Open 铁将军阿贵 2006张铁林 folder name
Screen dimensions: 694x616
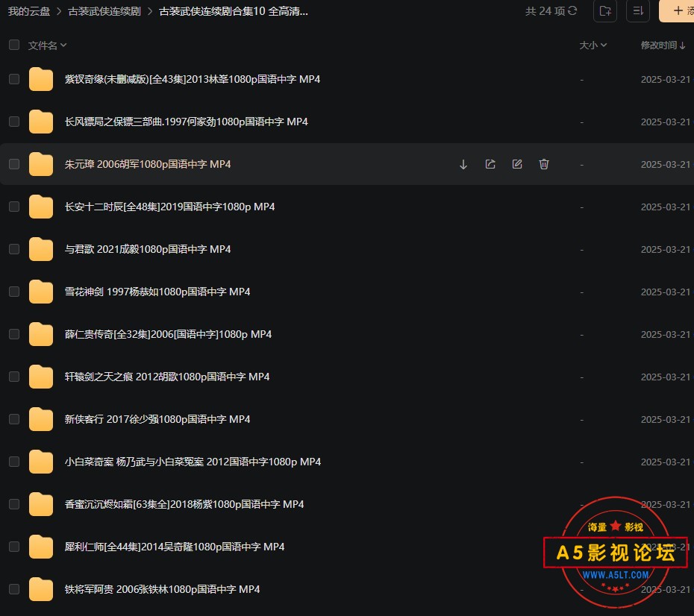tap(163, 589)
